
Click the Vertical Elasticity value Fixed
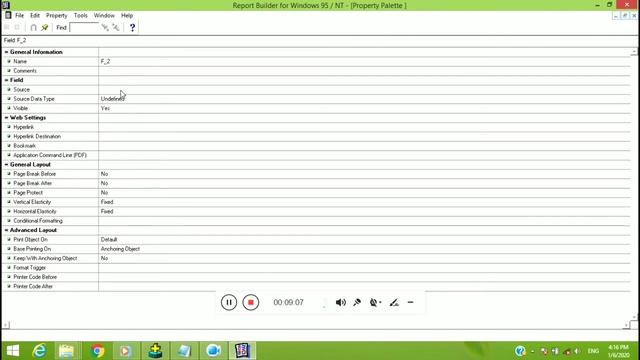click(x=107, y=202)
